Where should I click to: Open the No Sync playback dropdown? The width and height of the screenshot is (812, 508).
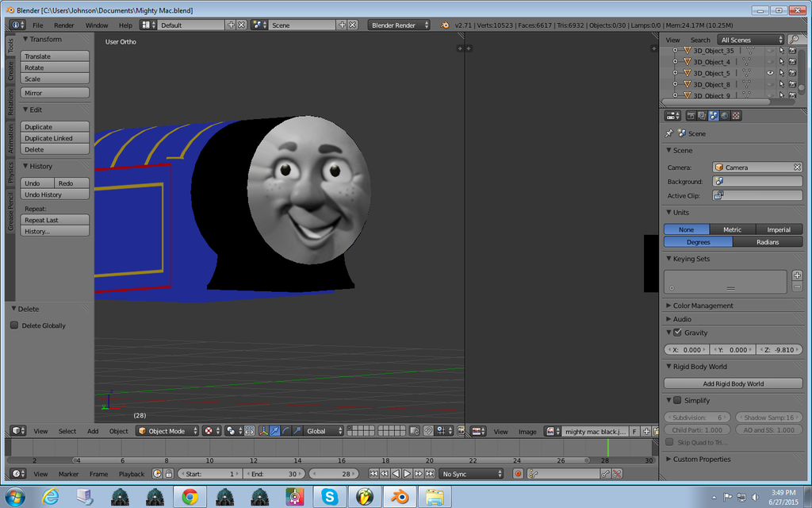coord(471,473)
